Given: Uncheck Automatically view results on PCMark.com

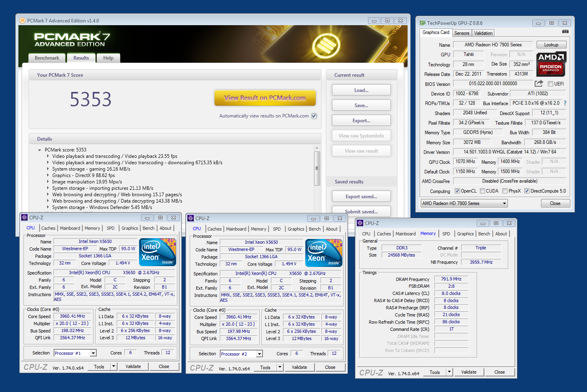Looking at the screenshot, I should click(314, 116).
